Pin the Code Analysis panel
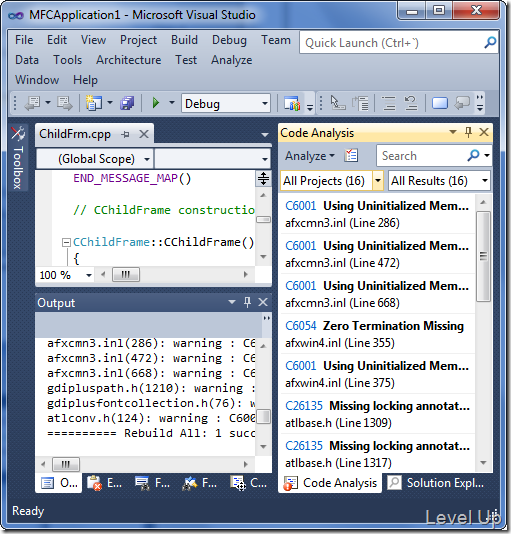The image size is (511, 534). point(468,132)
